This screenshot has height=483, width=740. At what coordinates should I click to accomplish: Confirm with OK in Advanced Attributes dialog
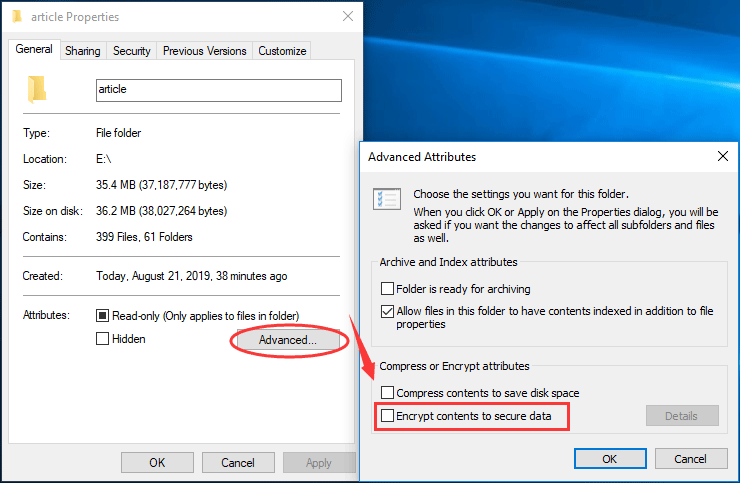coord(610,458)
